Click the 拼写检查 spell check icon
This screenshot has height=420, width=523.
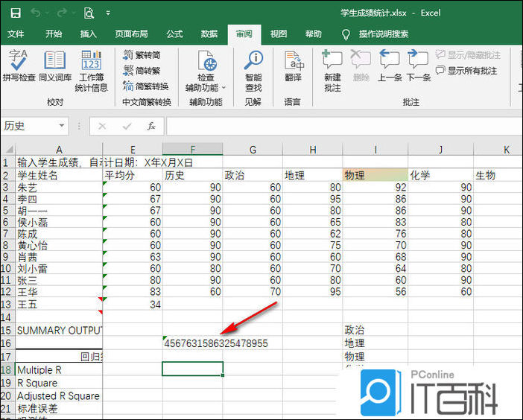(19, 66)
